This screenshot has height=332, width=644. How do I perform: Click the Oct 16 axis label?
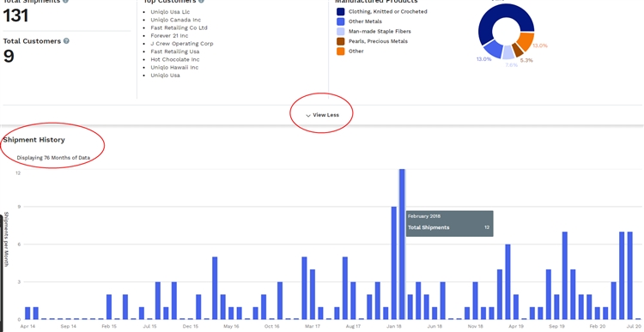(x=272, y=327)
